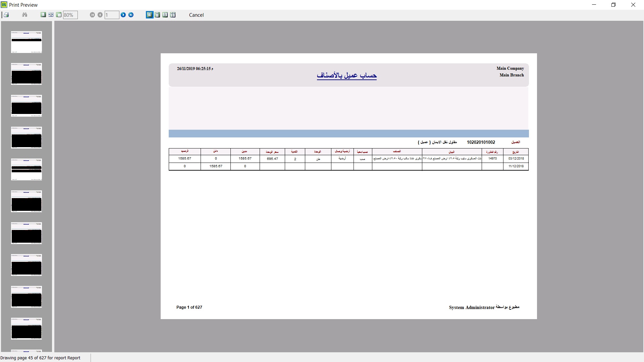Click the report title حساب عميل بالأصناف
Image resolution: width=644 pixels, height=362 pixels.
(347, 76)
